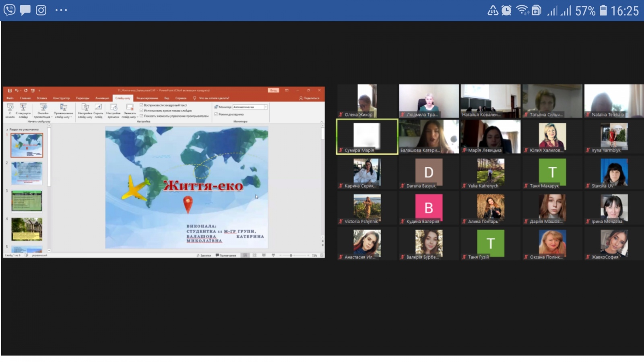Select slide 4 thumbnail with house photo
The width and height of the screenshot is (644, 362).
[27, 229]
